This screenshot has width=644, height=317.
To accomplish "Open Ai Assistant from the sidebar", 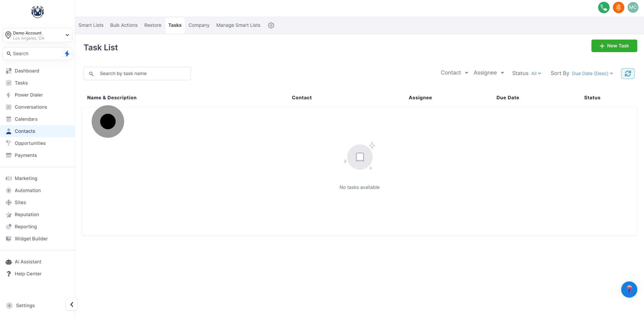I will click(x=28, y=262).
